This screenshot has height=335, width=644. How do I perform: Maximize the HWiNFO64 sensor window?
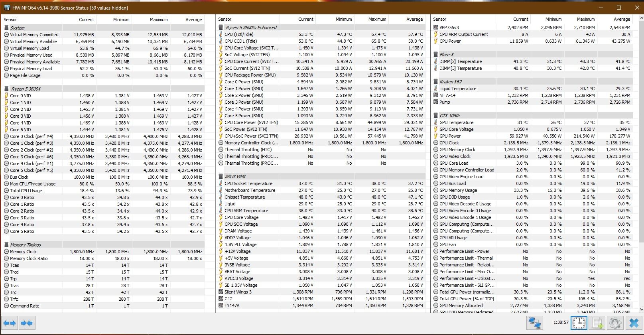[619, 8]
